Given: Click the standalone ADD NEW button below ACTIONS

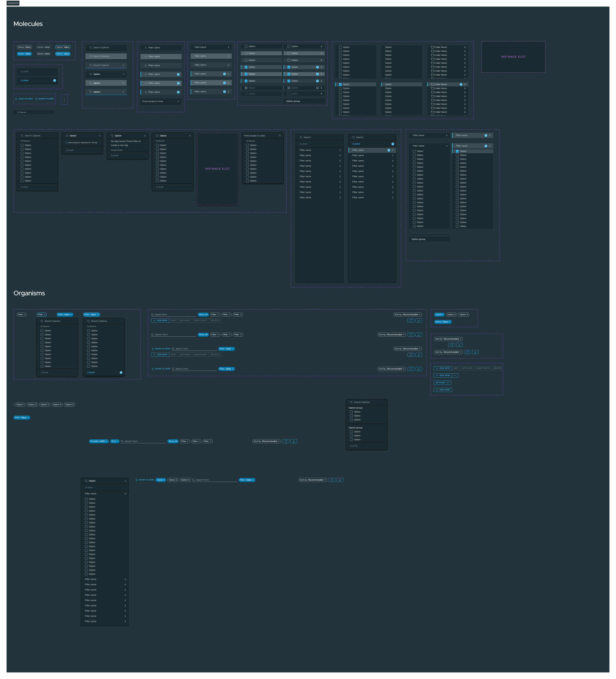Looking at the screenshot, I should click(443, 390).
